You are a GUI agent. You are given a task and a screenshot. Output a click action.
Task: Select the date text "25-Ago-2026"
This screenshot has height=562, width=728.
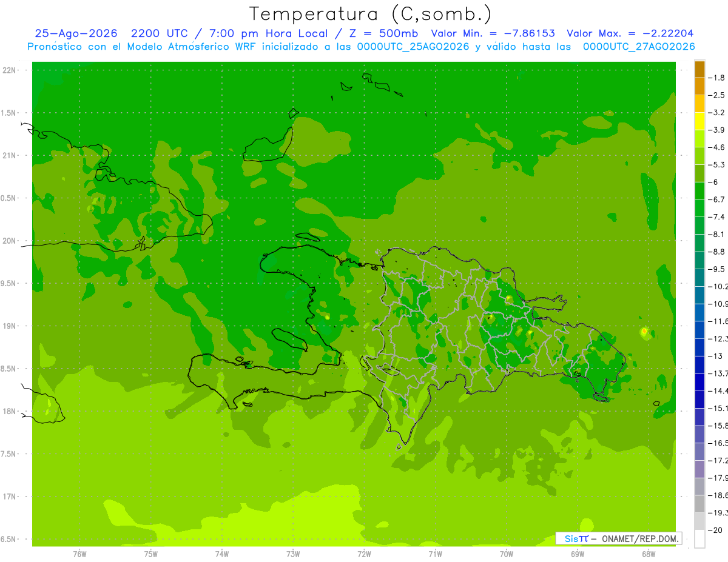tap(75, 33)
